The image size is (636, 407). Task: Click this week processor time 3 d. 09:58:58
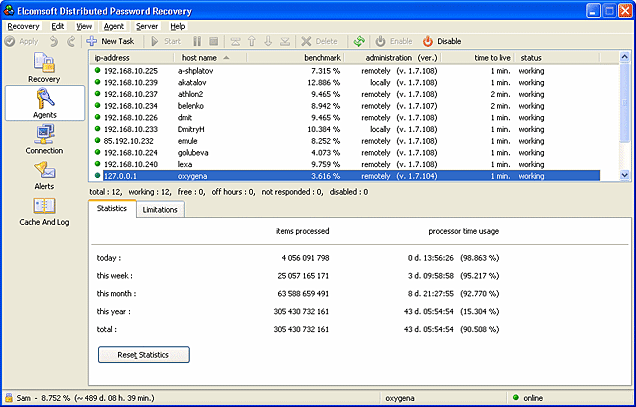(431, 276)
